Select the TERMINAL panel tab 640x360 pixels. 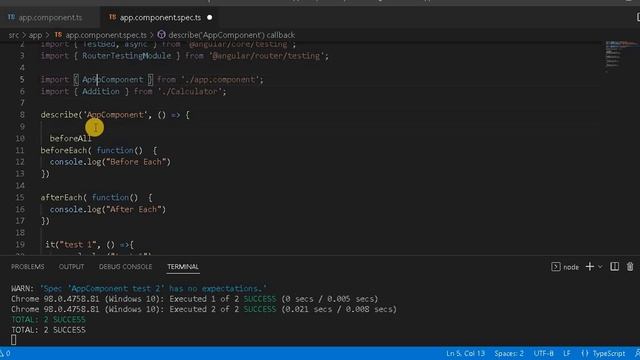click(182, 267)
